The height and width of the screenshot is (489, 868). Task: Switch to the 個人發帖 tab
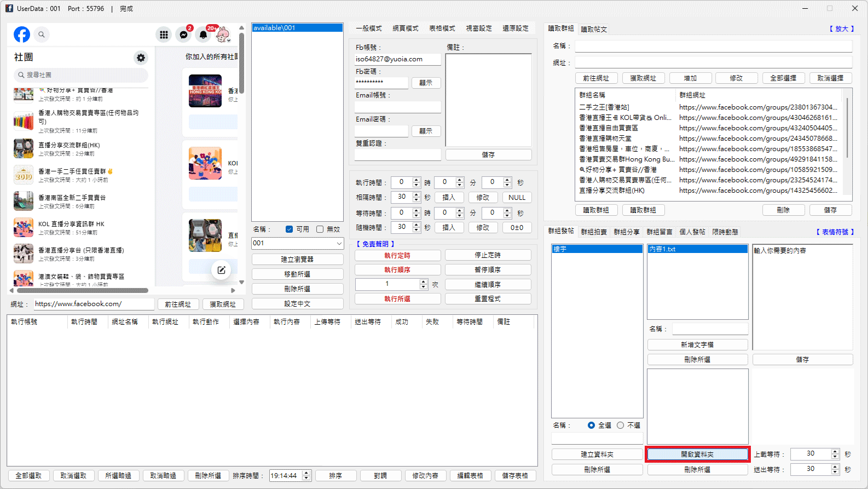(692, 232)
